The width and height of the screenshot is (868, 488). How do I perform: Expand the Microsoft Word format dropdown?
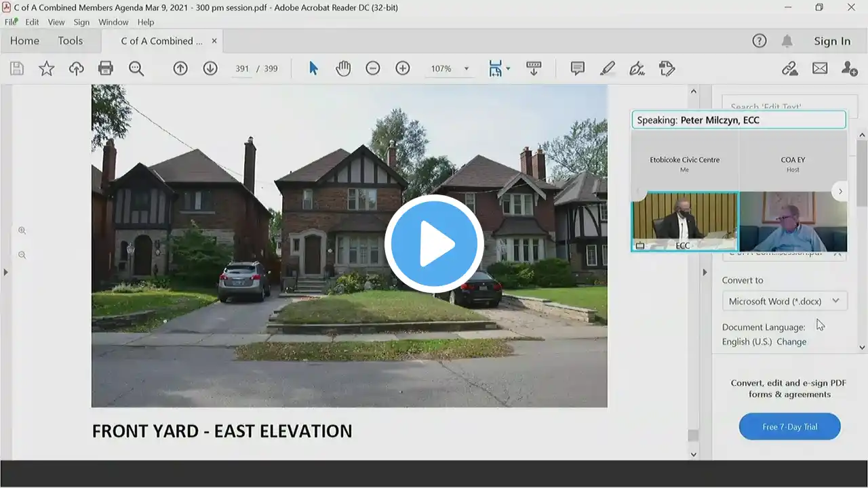tap(835, 301)
